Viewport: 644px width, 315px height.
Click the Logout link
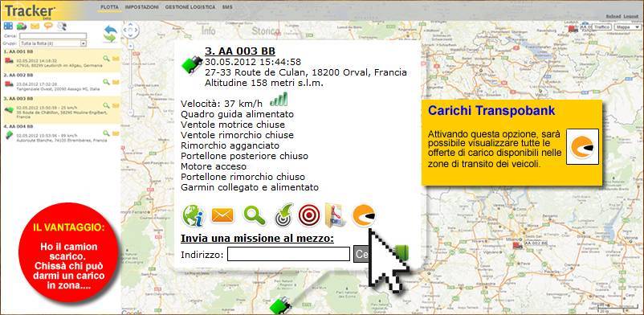point(630,16)
